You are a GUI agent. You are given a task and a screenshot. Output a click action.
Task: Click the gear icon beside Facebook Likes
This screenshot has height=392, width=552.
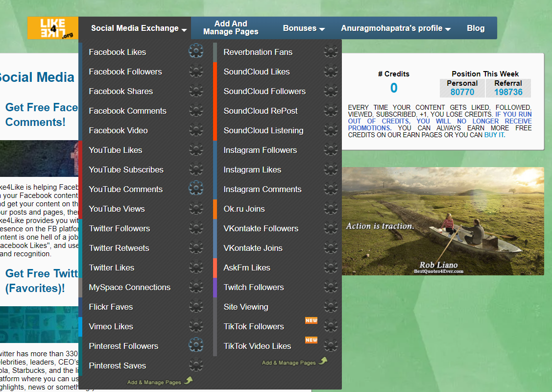coord(196,51)
